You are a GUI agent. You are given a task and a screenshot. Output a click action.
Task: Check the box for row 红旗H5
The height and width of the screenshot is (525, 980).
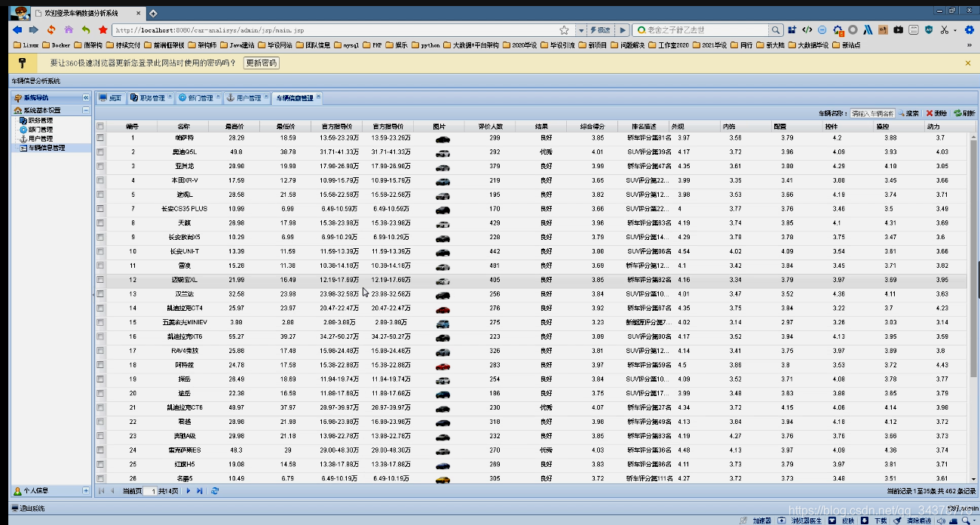[100, 464]
